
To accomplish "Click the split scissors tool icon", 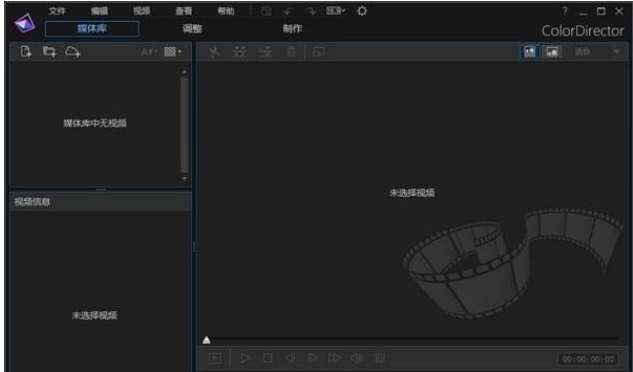I will point(214,52).
